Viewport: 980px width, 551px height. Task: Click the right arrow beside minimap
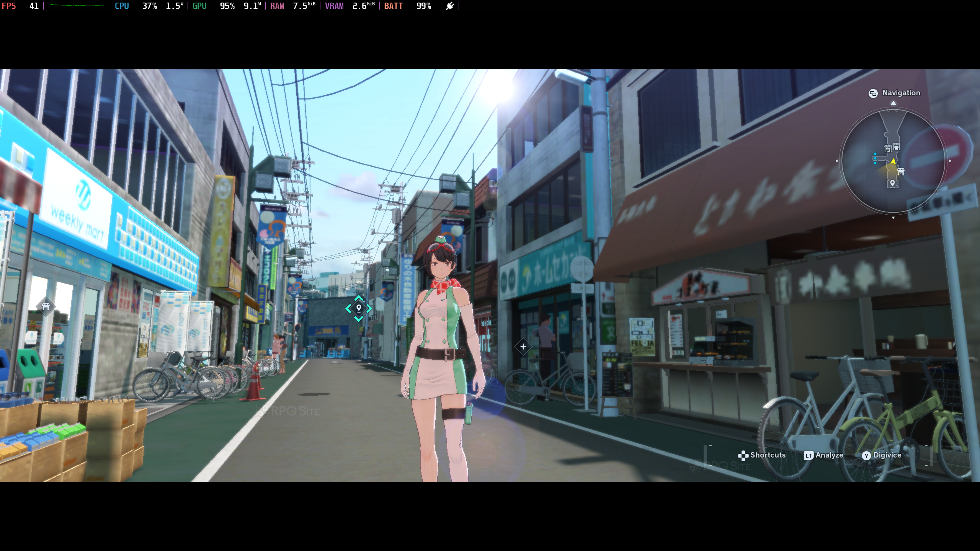coord(950,161)
